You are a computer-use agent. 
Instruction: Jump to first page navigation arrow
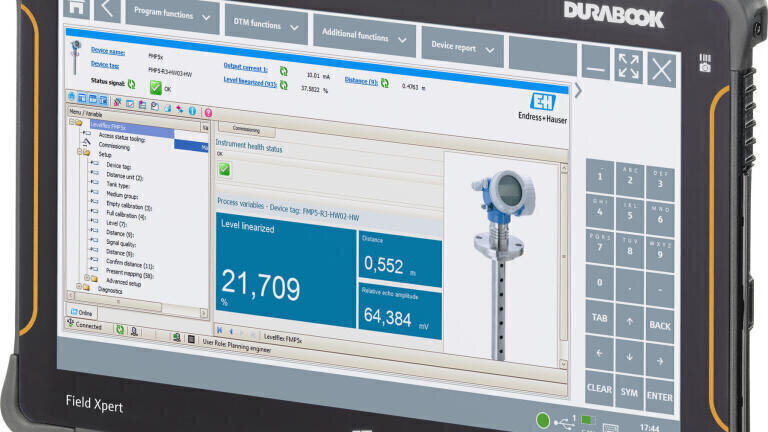[x=219, y=330]
